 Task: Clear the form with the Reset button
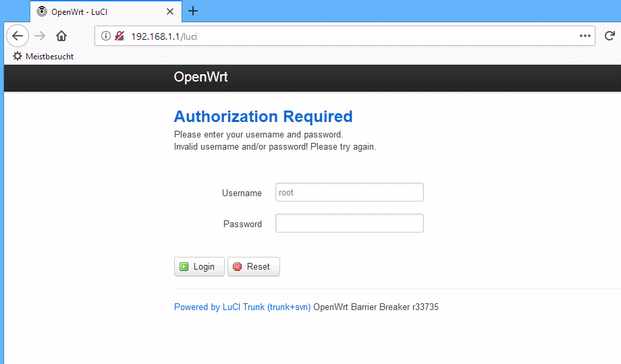[254, 267]
